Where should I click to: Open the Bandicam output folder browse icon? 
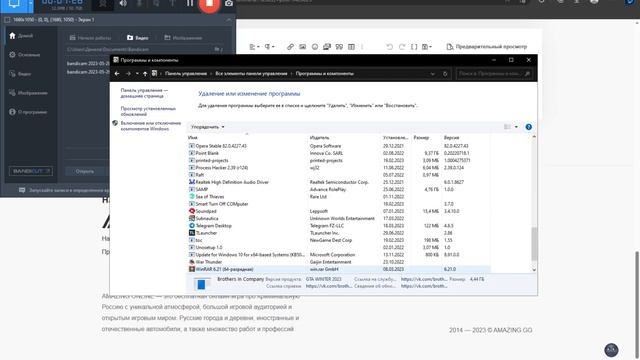tap(218, 49)
